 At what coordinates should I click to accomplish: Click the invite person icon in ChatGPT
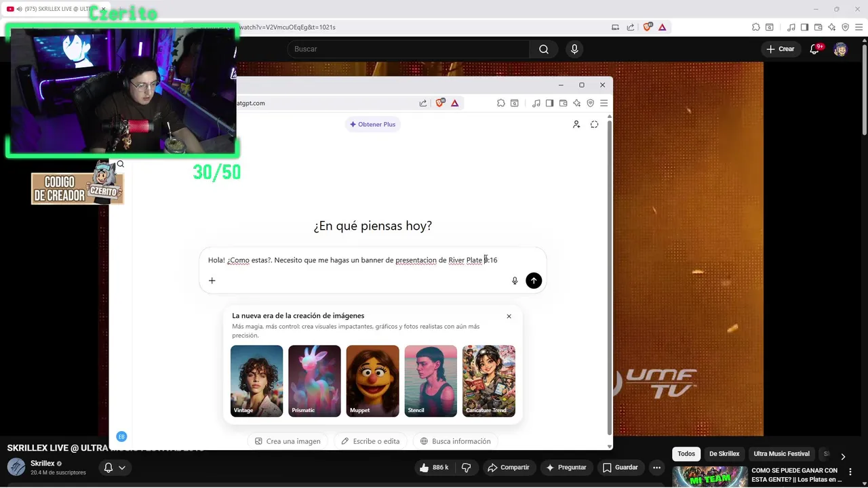click(x=576, y=124)
